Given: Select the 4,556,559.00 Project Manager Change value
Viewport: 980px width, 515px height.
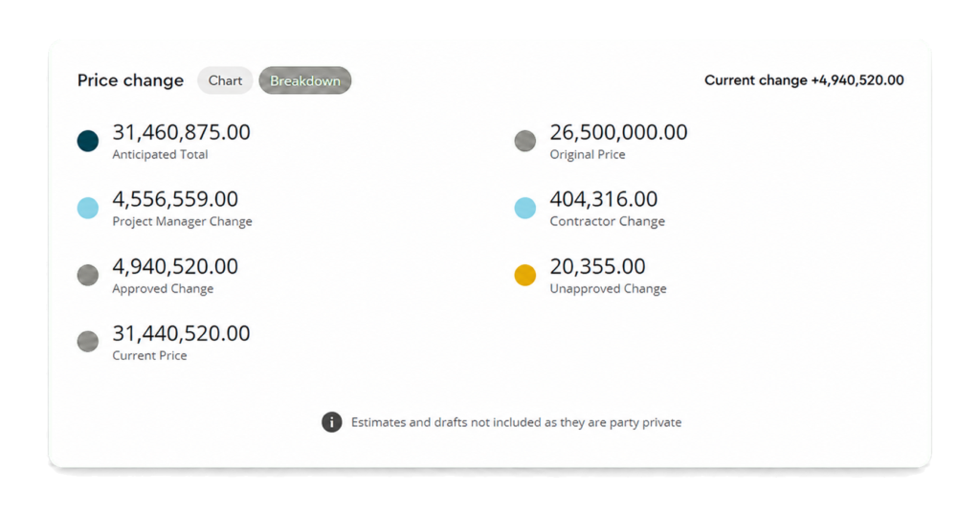Looking at the screenshot, I should pos(175,199).
